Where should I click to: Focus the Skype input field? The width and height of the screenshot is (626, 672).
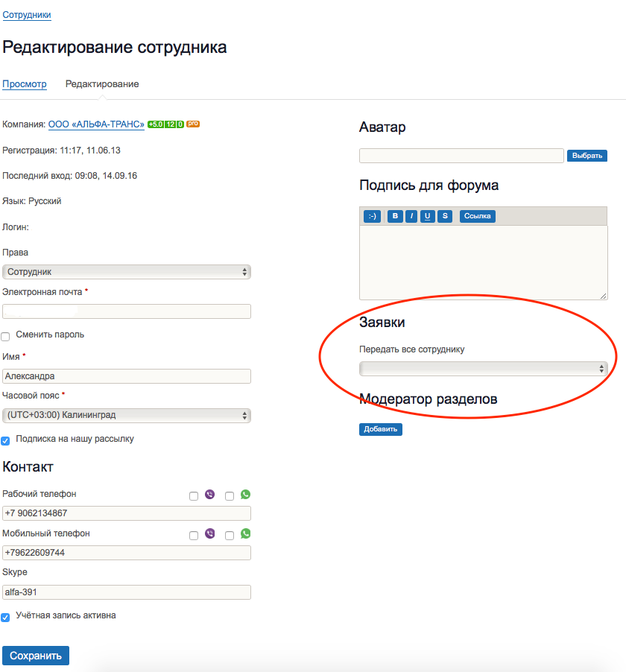click(x=127, y=592)
